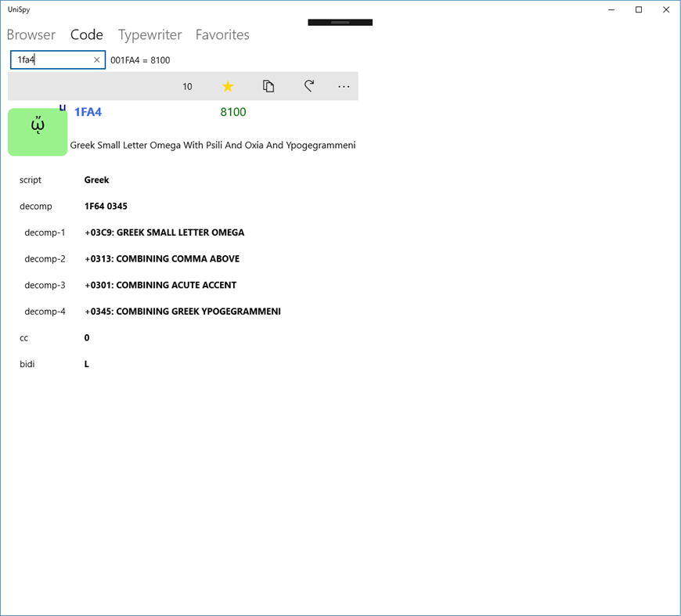681x616 pixels.
Task: Click the green character preview swatch
Action: (37, 131)
